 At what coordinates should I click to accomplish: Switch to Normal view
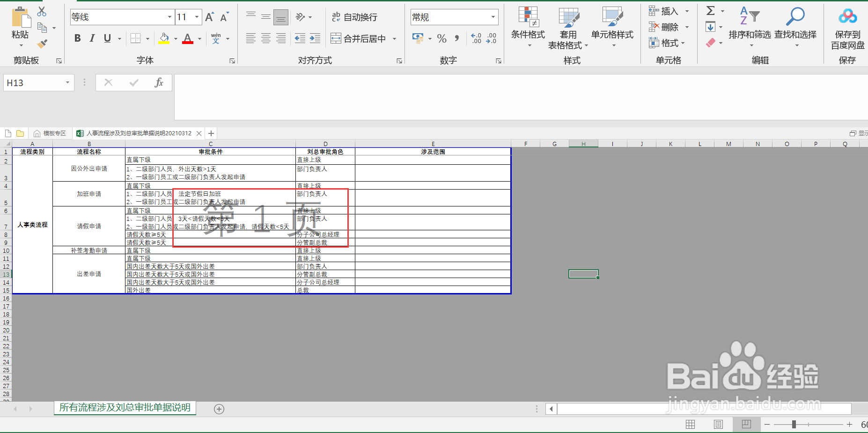(x=690, y=425)
